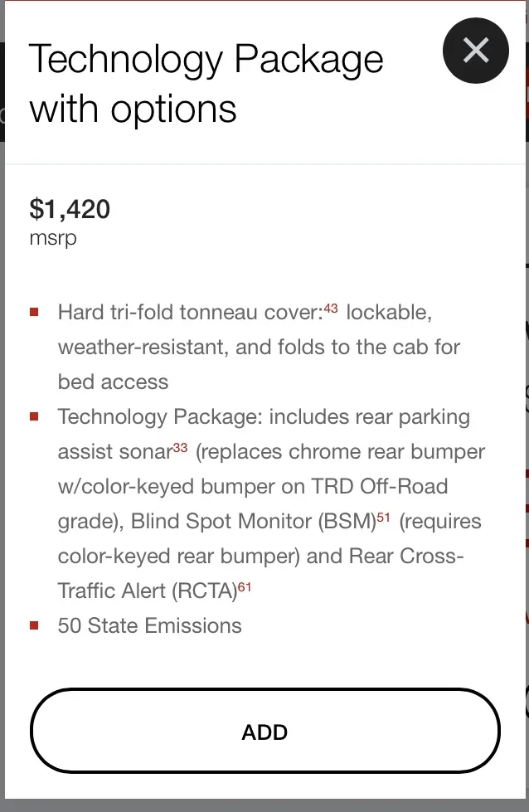Image resolution: width=529 pixels, height=812 pixels.
Task: Open footnote 61 after RCTA
Action: 244,587
